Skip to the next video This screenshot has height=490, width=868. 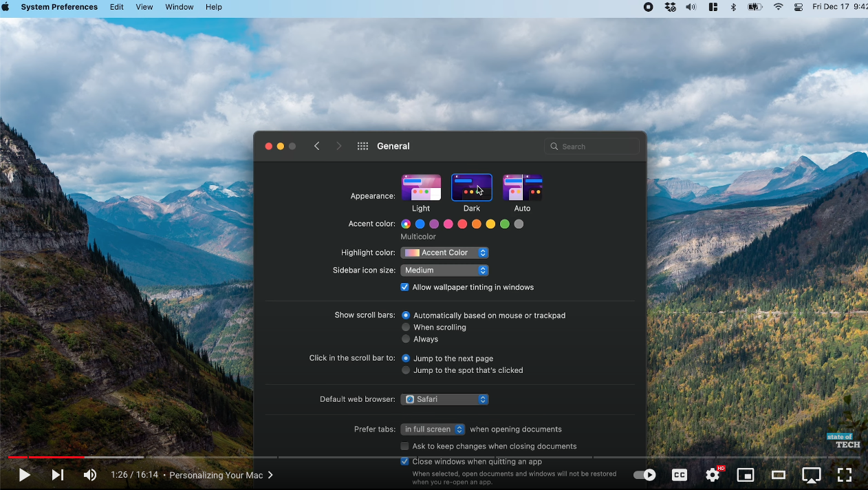58,475
